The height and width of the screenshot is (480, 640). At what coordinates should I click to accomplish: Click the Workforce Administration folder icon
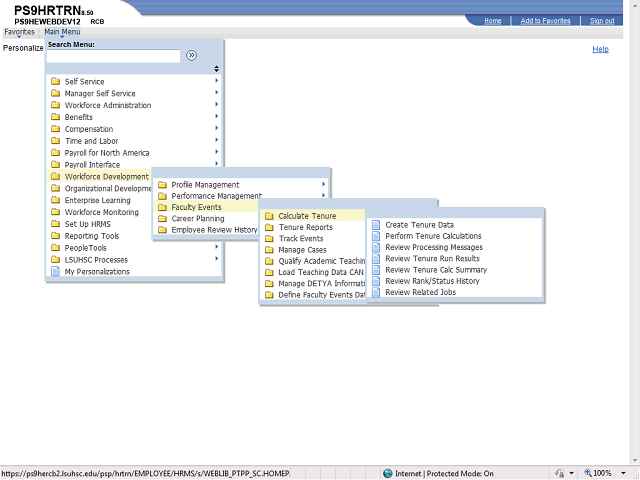point(56,105)
